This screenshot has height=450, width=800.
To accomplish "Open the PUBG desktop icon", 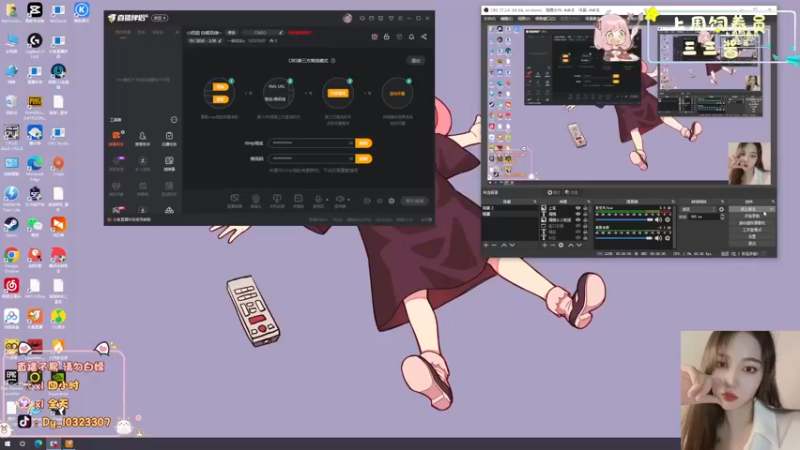I will tap(35, 105).
